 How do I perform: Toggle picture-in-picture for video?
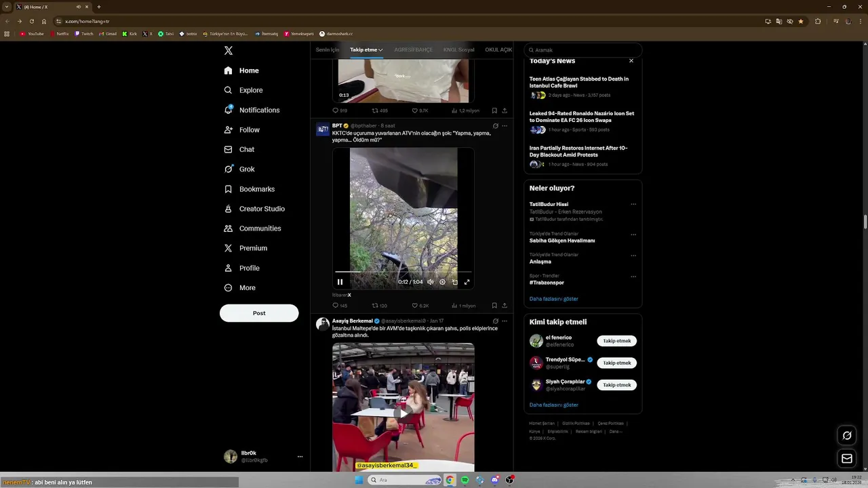tap(454, 282)
